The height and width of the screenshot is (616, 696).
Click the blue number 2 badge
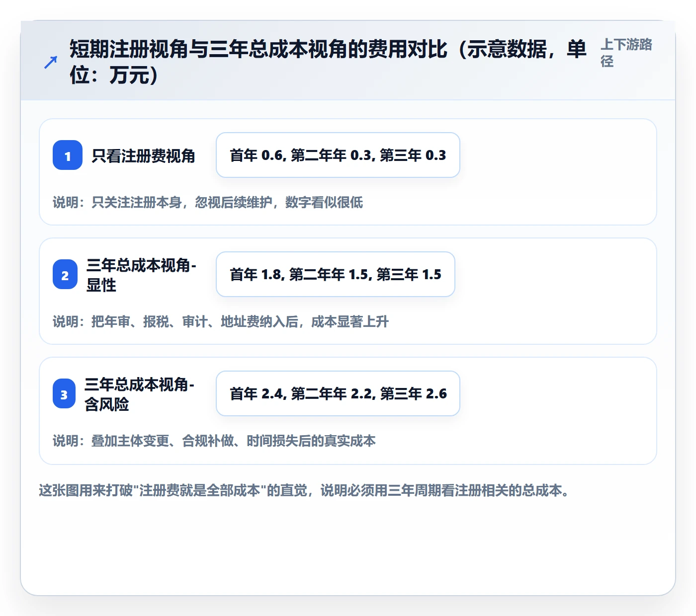coord(65,274)
